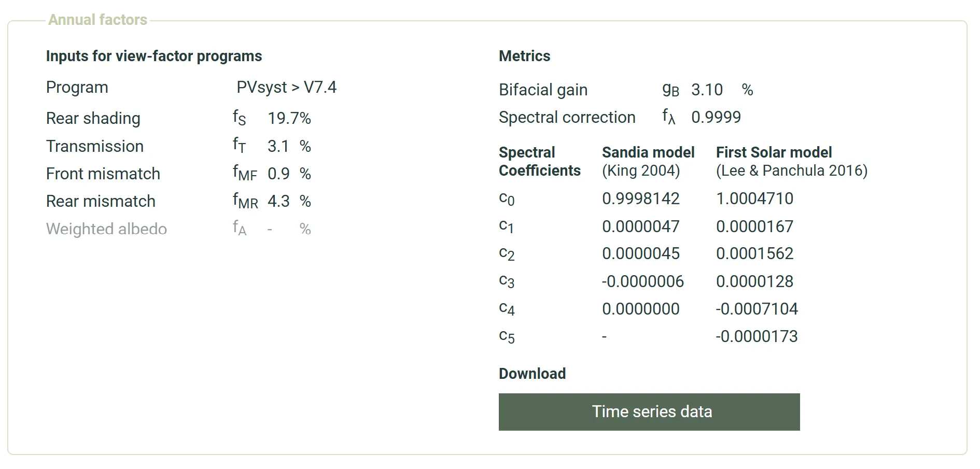Click the Sandia model column header

pos(648,153)
